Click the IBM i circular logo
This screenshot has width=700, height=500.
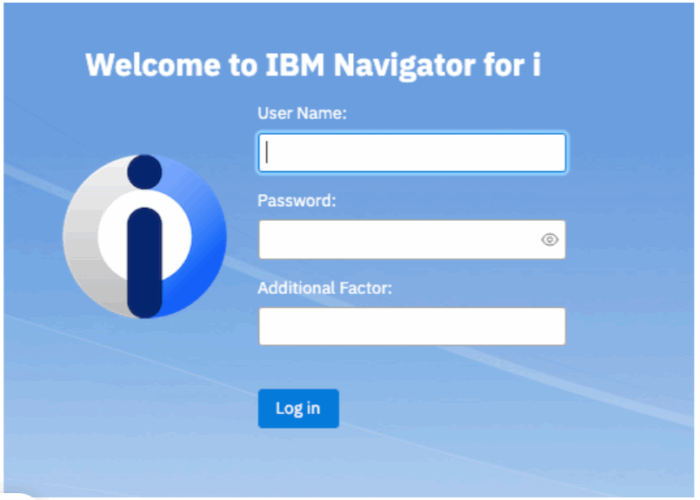point(145,237)
